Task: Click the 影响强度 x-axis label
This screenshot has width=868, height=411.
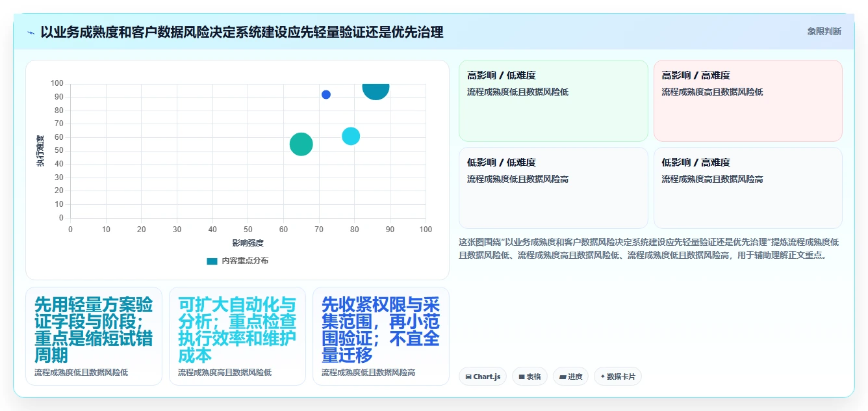Action: point(248,243)
